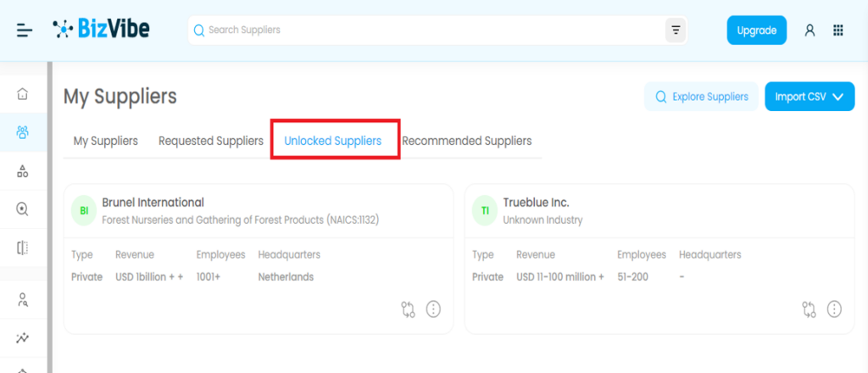The width and height of the screenshot is (868, 373).
Task: Click the people search sidebar icon
Action: [x=23, y=299]
